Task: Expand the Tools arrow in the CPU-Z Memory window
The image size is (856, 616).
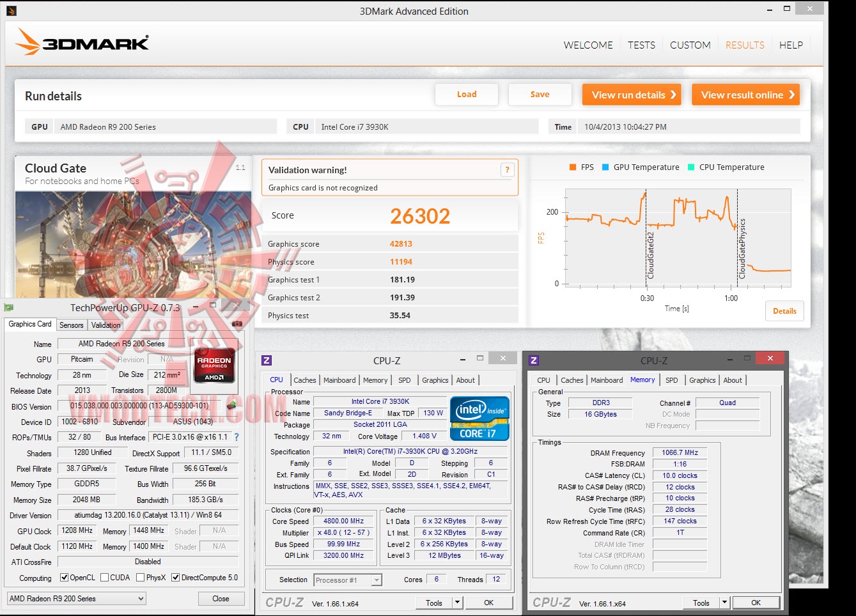Action: tap(724, 603)
